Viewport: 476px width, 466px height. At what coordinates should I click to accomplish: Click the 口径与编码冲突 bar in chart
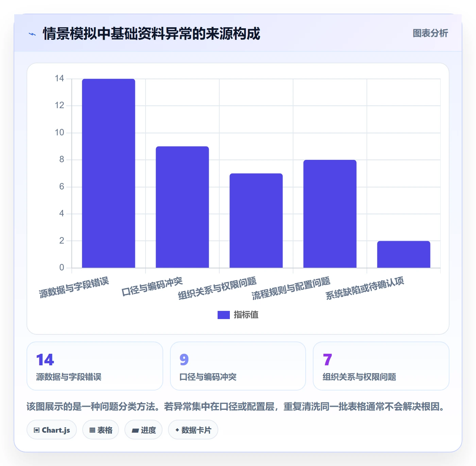coord(182,207)
